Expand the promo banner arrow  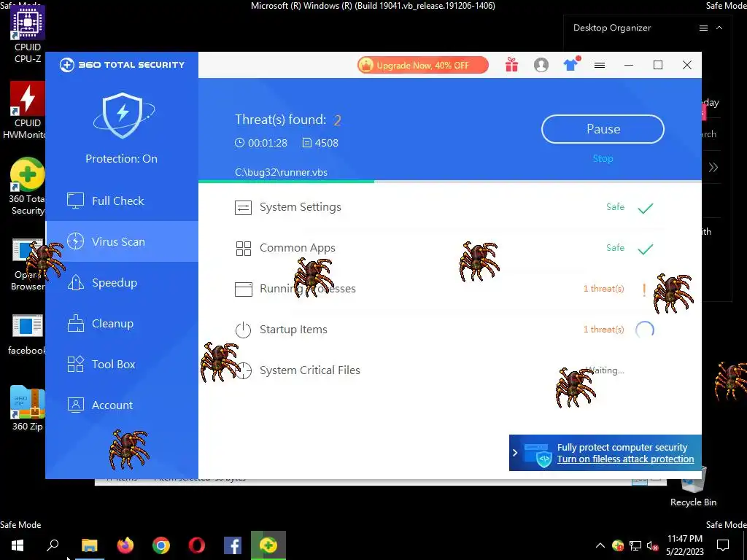(x=515, y=453)
